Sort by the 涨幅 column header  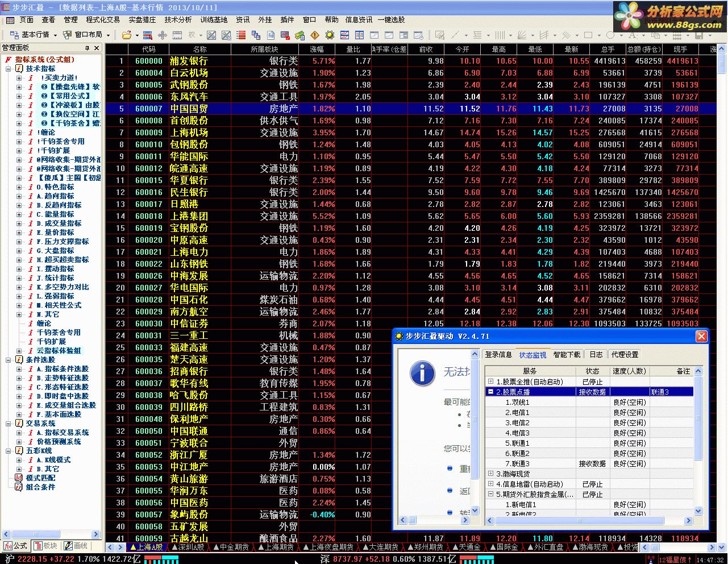pos(317,49)
